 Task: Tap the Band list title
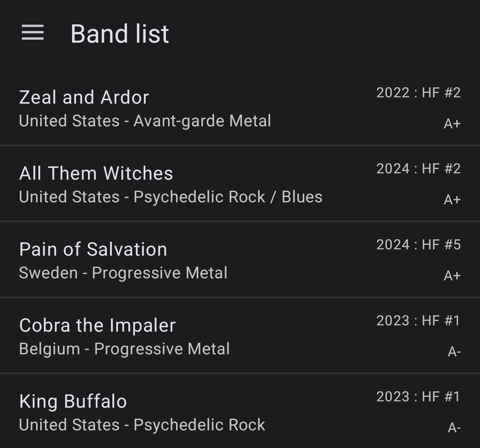(120, 34)
